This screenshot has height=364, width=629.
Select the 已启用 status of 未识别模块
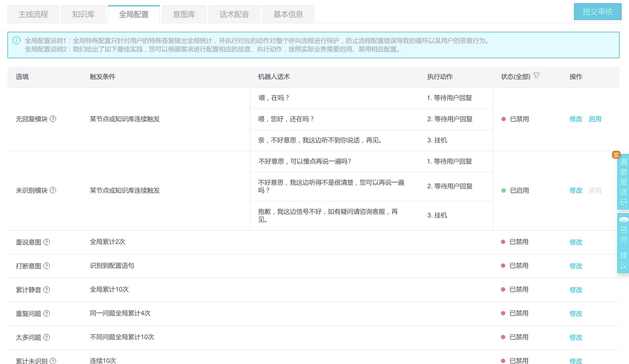[x=515, y=190]
